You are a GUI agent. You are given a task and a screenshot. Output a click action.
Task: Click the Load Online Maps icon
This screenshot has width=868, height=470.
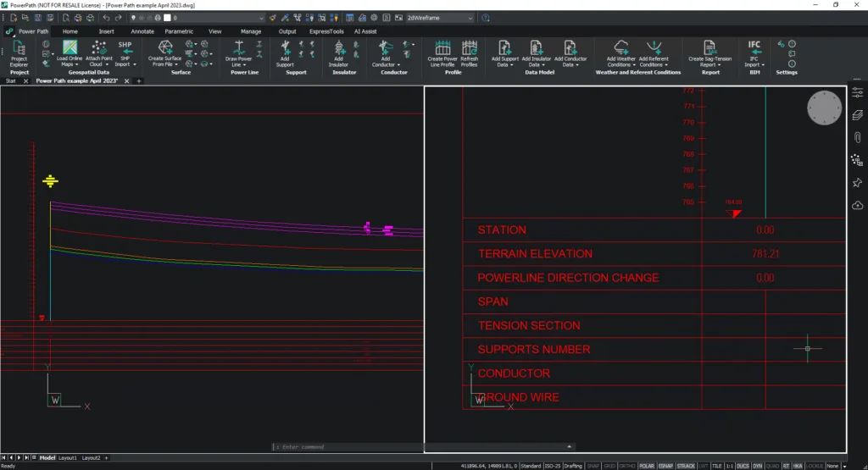click(70, 47)
